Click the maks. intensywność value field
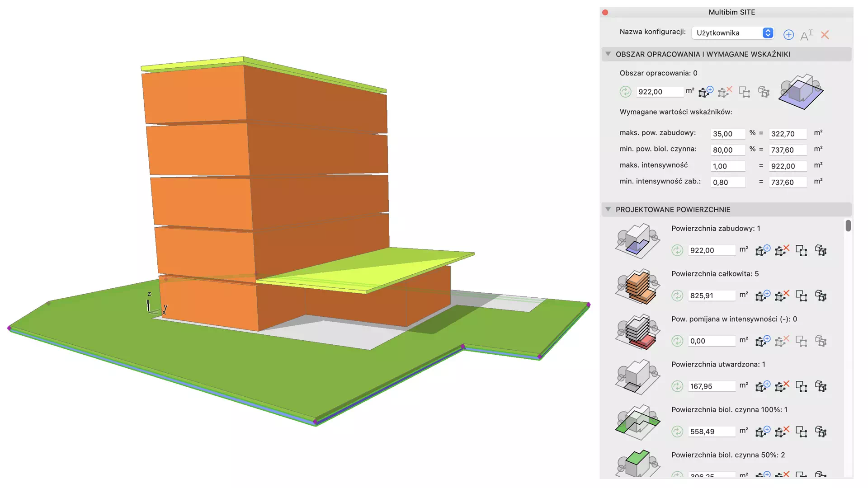Screen dimensions: 868x488 727,166
